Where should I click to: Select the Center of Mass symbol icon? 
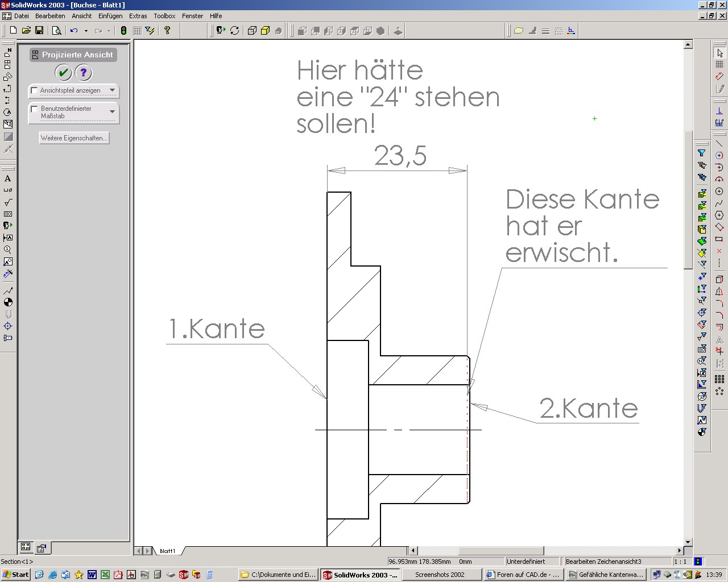(8, 302)
